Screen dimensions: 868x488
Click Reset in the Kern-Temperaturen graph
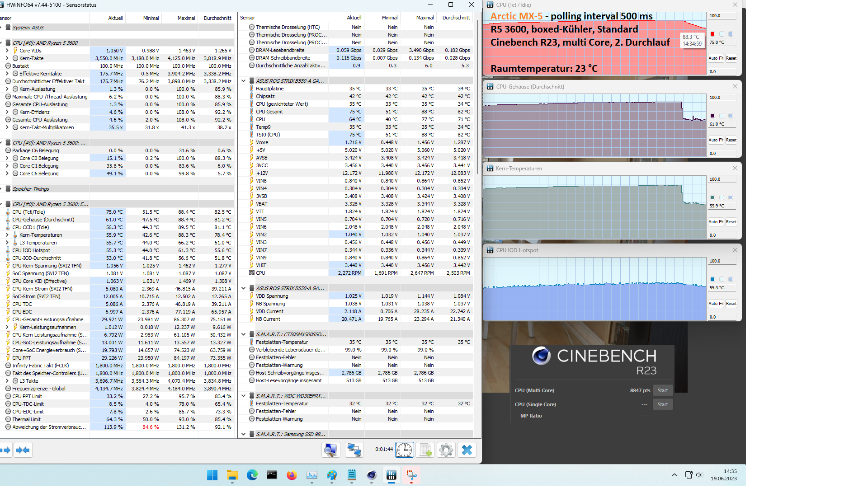point(731,222)
